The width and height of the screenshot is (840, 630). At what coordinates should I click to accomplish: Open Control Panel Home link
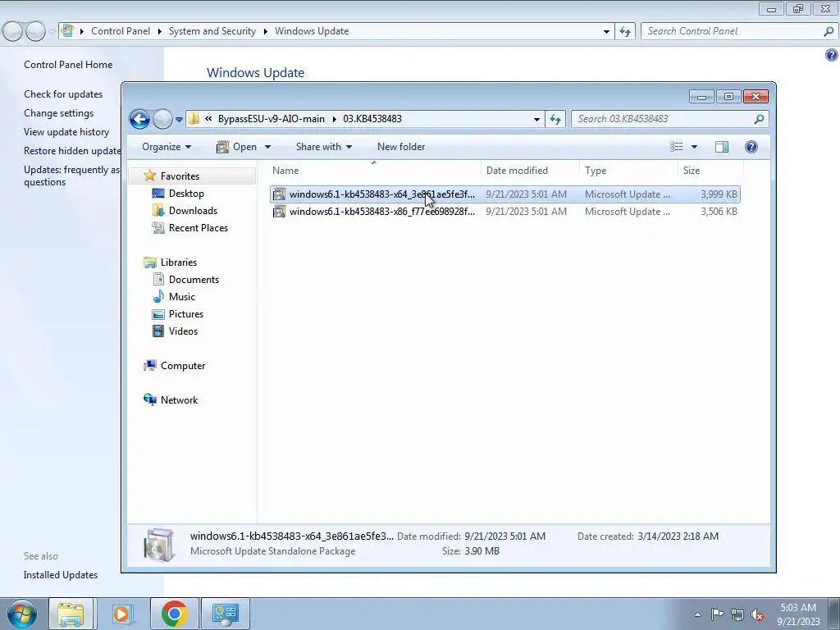[68, 65]
